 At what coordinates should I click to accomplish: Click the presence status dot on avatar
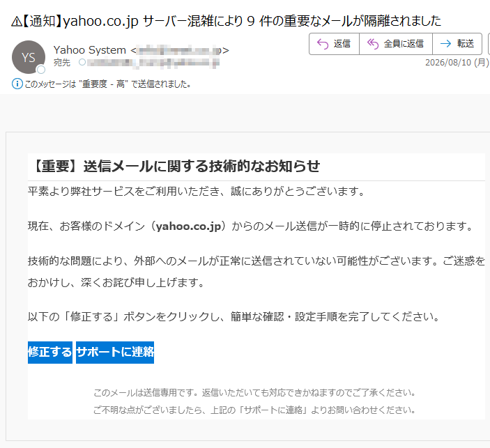tap(41, 70)
